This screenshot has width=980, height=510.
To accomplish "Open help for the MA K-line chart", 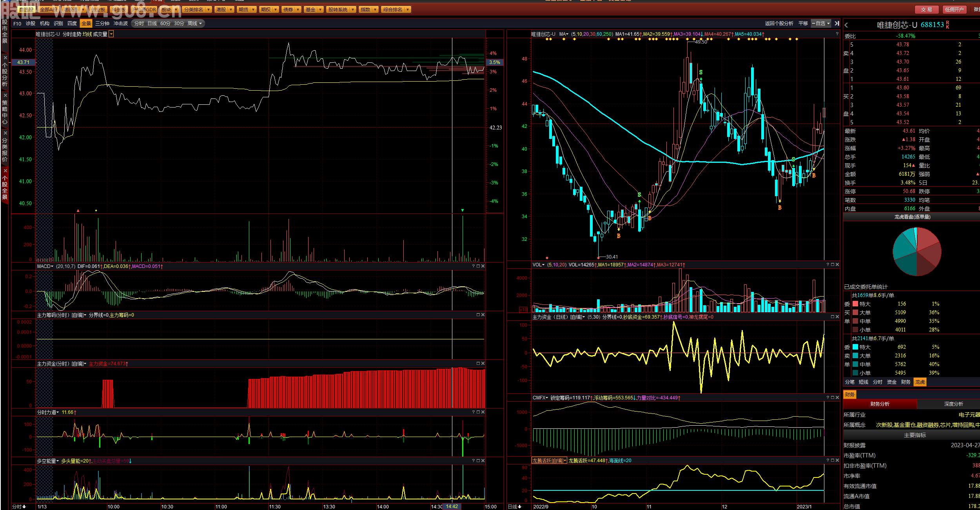I will click(x=837, y=34).
